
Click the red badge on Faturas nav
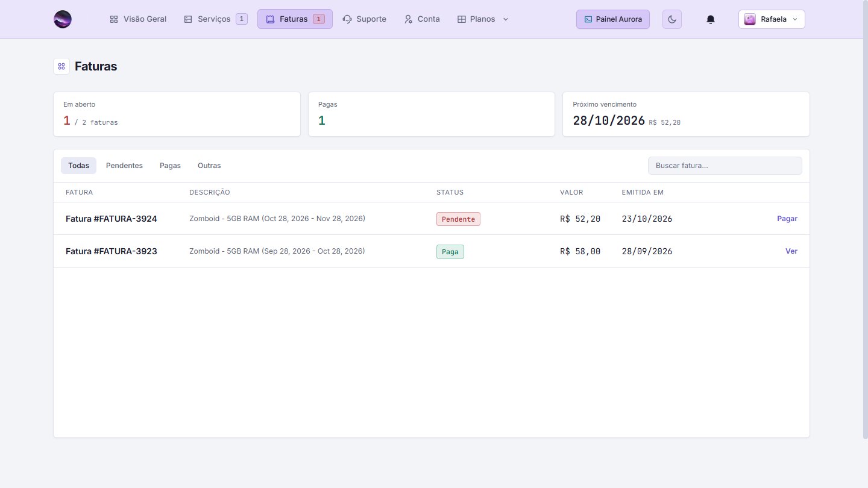tap(319, 19)
